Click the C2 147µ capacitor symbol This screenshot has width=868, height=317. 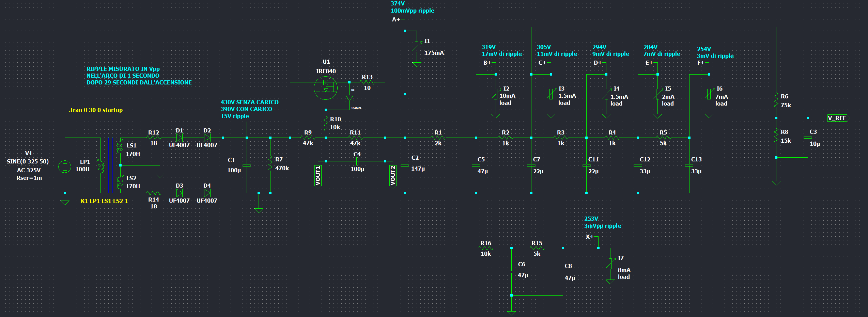tap(405, 165)
